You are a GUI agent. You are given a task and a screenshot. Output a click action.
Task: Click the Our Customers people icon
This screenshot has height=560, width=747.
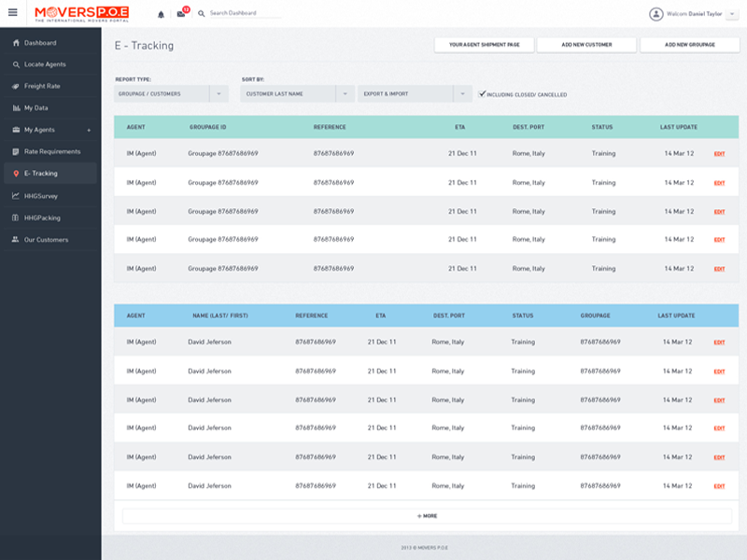click(16, 240)
